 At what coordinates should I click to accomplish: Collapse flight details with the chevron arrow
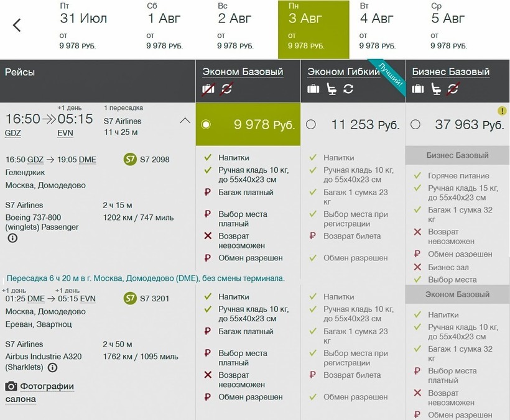185,121
